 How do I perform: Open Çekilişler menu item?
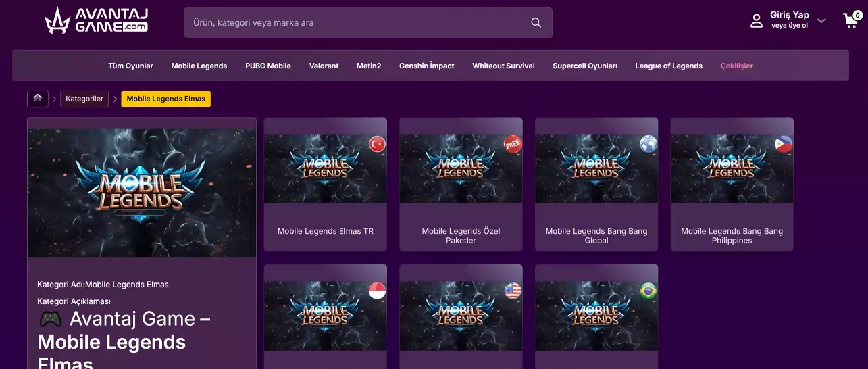[x=737, y=66]
